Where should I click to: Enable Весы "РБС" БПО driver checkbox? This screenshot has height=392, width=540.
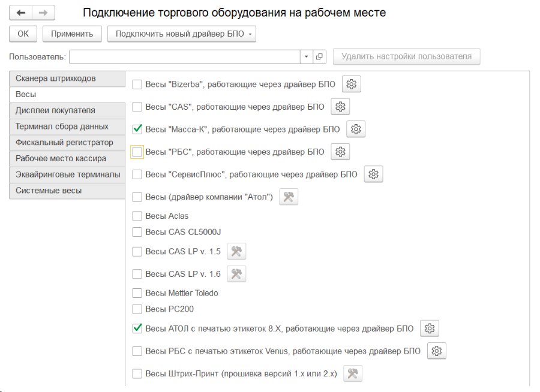(x=137, y=152)
